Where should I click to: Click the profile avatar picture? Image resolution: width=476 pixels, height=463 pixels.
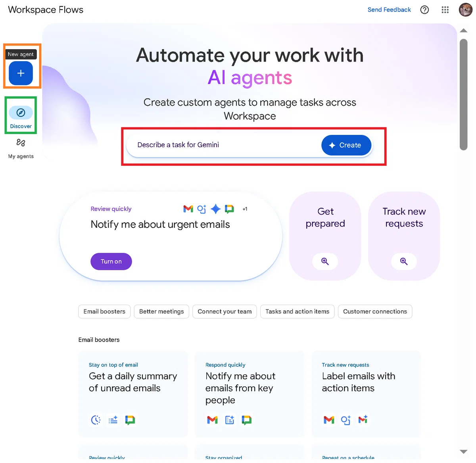pyautogui.click(x=465, y=10)
